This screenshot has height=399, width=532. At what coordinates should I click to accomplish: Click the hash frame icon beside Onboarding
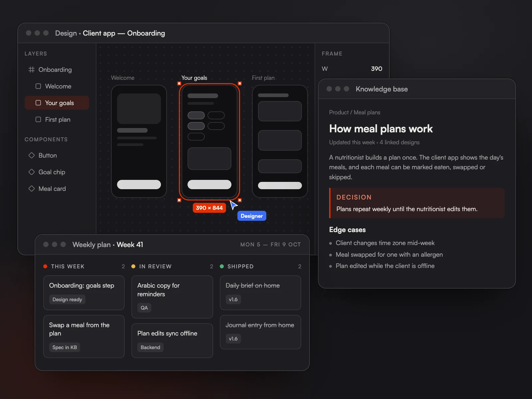point(32,69)
